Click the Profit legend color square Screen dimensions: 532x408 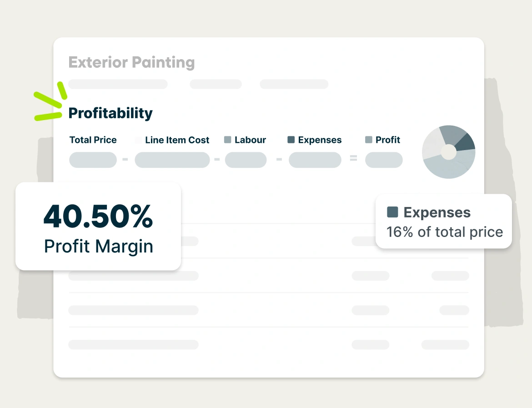(x=369, y=140)
